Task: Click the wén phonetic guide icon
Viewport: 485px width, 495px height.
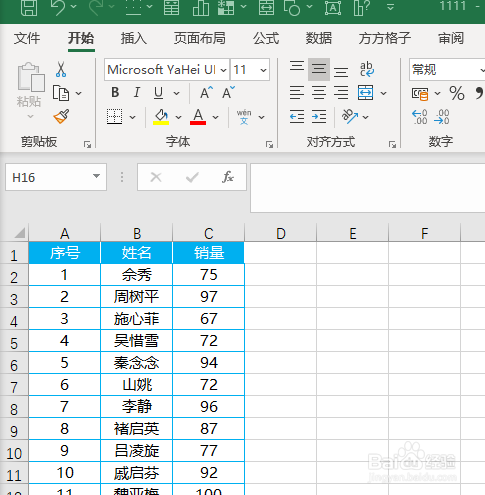Action: tap(244, 117)
